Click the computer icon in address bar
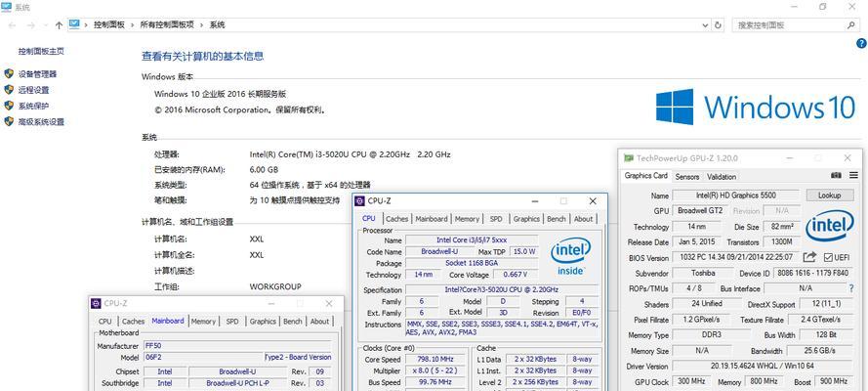Viewport: 868px width, 391px height. [x=74, y=24]
